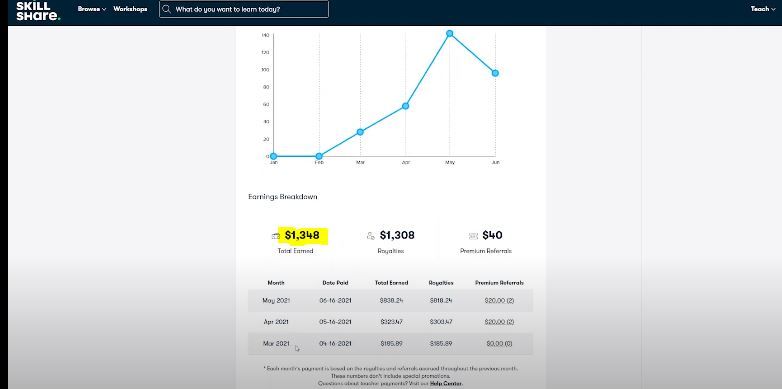Viewport: 782px width, 389px height.
Task: Click the $20.00 (2) referrals link for Apr 2021
Action: click(499, 322)
